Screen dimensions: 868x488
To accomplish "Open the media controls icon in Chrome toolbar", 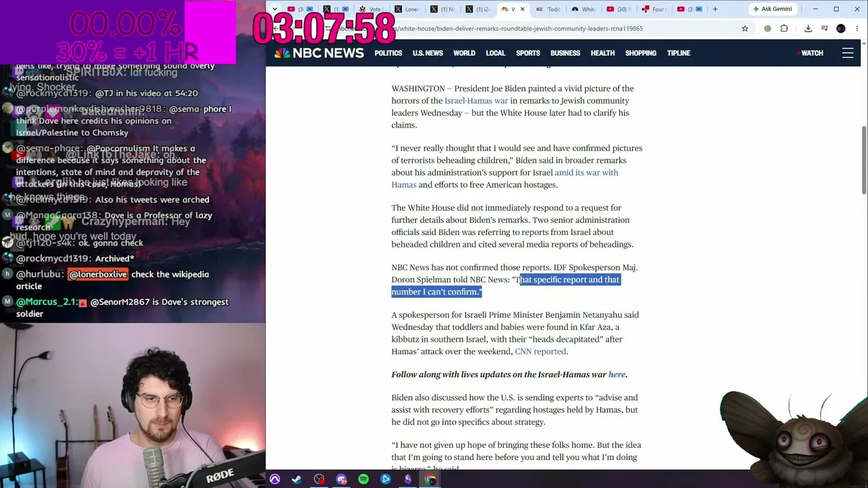I will pos(825,28).
